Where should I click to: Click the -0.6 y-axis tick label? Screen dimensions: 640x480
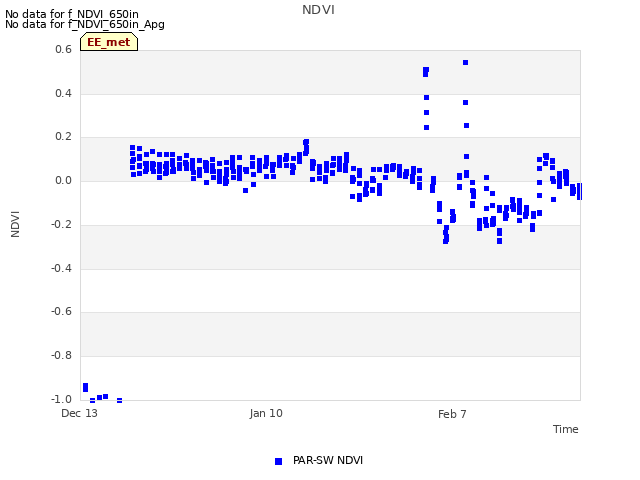tap(62, 312)
